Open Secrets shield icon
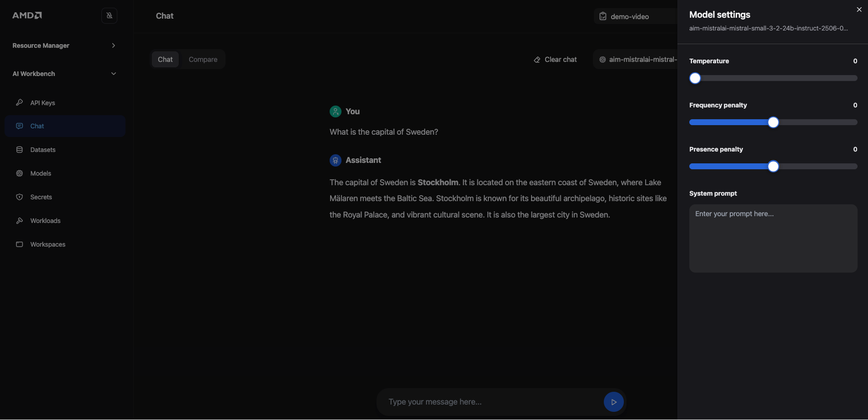 click(20, 197)
